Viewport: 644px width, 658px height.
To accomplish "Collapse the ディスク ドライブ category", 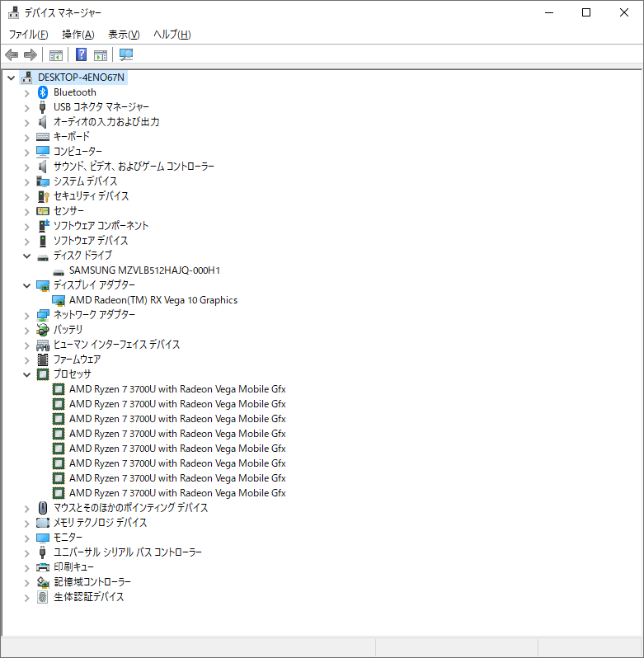I will pyautogui.click(x=27, y=256).
